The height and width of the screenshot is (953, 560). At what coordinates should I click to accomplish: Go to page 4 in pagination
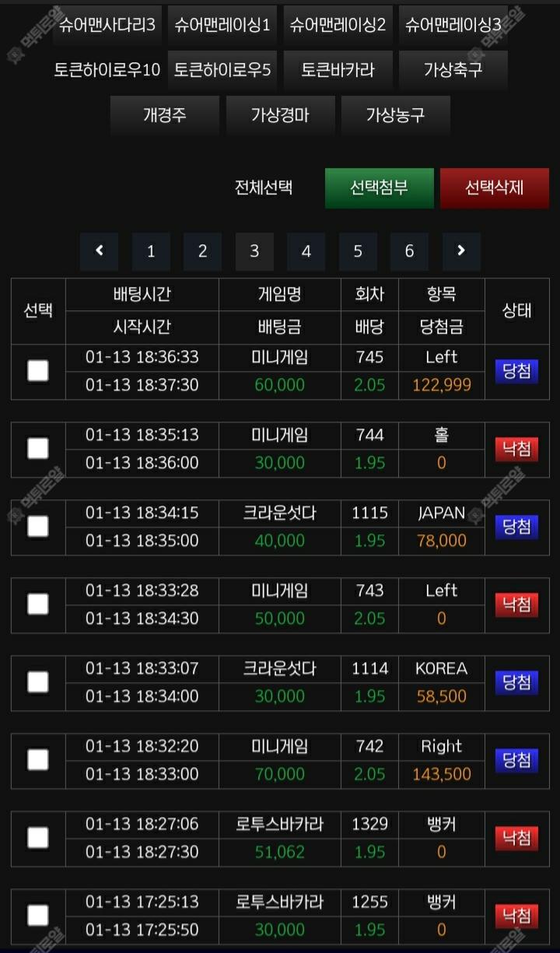[x=306, y=251]
